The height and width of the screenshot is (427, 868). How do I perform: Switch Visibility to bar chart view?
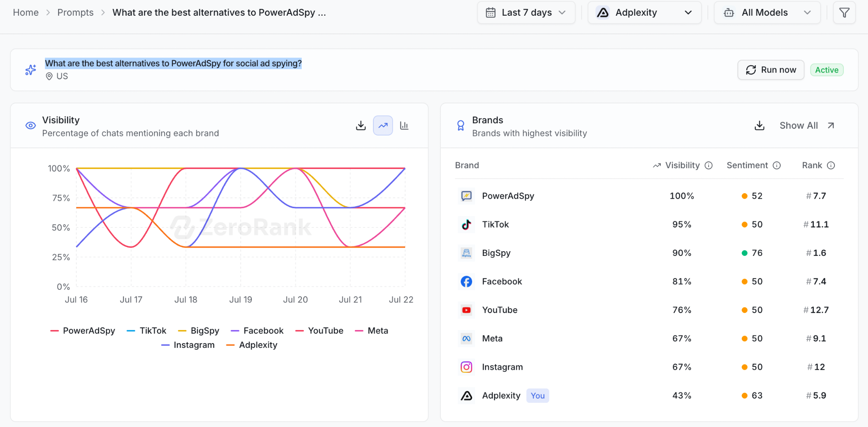(x=404, y=125)
